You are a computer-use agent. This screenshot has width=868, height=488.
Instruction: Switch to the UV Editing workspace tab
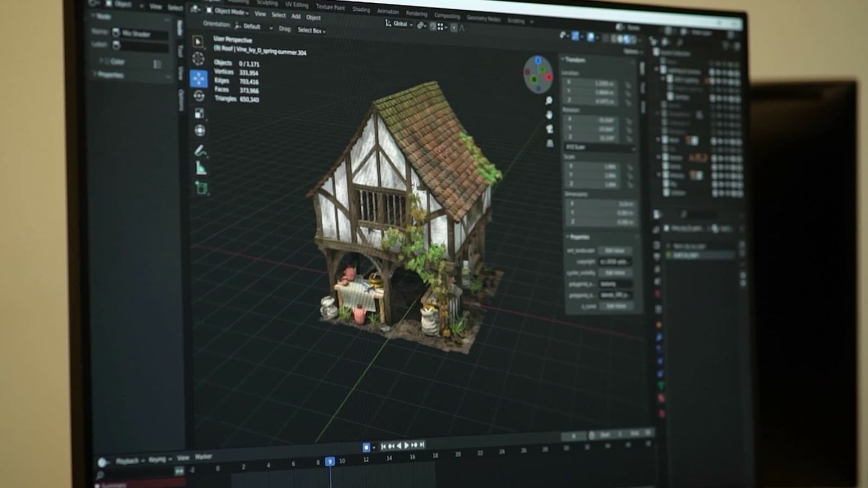coord(297,4)
